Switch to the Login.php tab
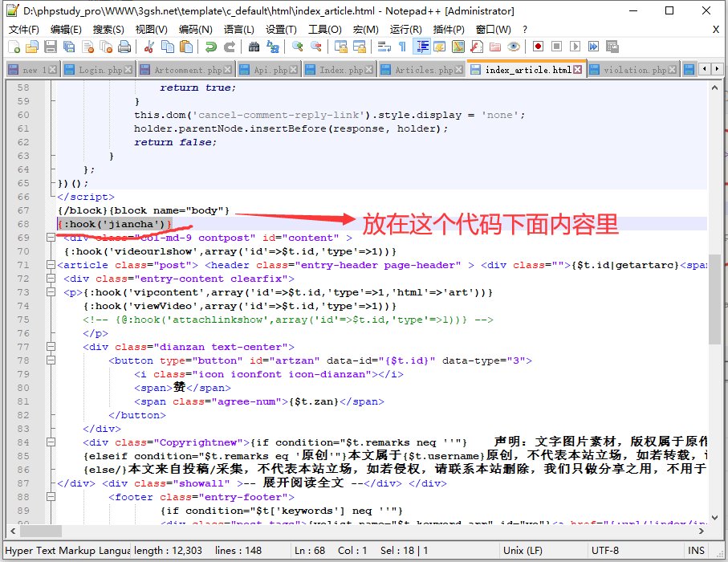Image resolution: width=728 pixels, height=562 pixels. [x=96, y=70]
